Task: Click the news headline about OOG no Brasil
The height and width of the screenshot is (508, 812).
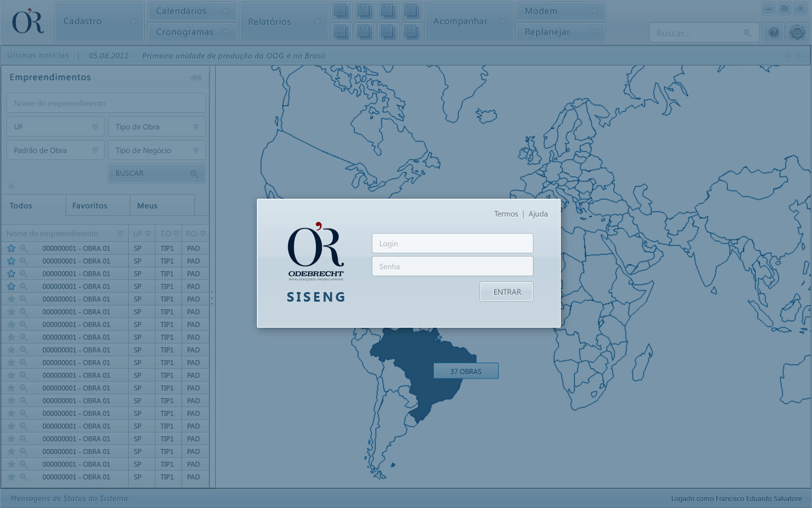Action: click(233, 56)
